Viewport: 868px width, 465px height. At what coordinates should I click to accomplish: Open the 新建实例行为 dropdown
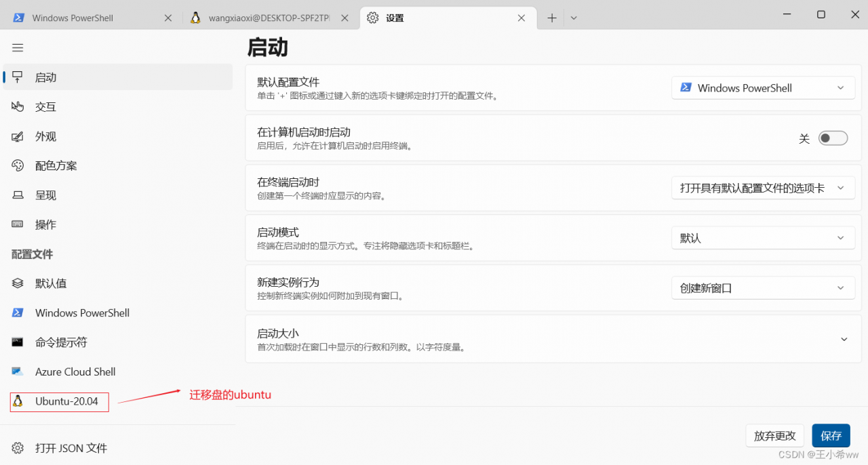coord(763,287)
